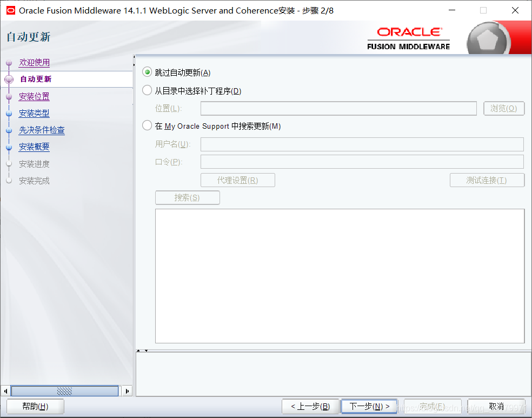Viewport: 532px width, 418px height.
Task: Click 代理设置(R) proxy settings button
Action: (x=238, y=180)
